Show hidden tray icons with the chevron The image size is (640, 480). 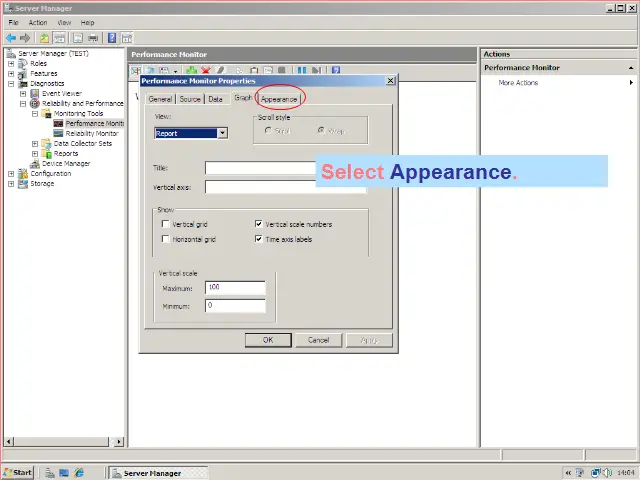click(568, 473)
